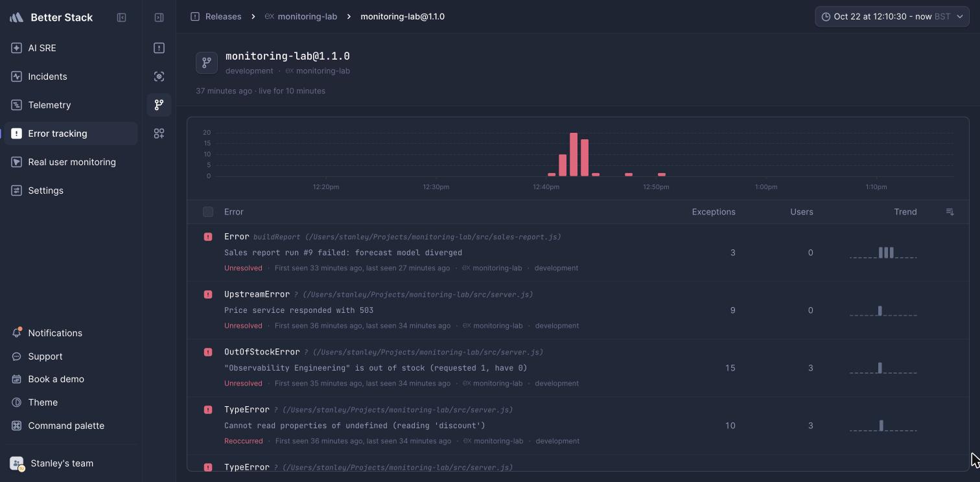Click the red status icon of the UpstreamError row
The height and width of the screenshot is (482, 980).
[208, 295]
